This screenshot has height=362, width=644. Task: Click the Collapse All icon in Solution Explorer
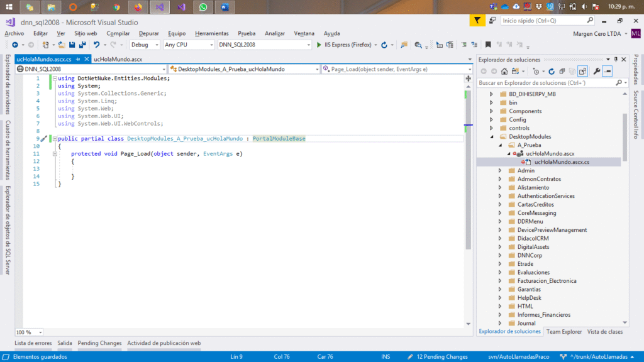point(562,72)
